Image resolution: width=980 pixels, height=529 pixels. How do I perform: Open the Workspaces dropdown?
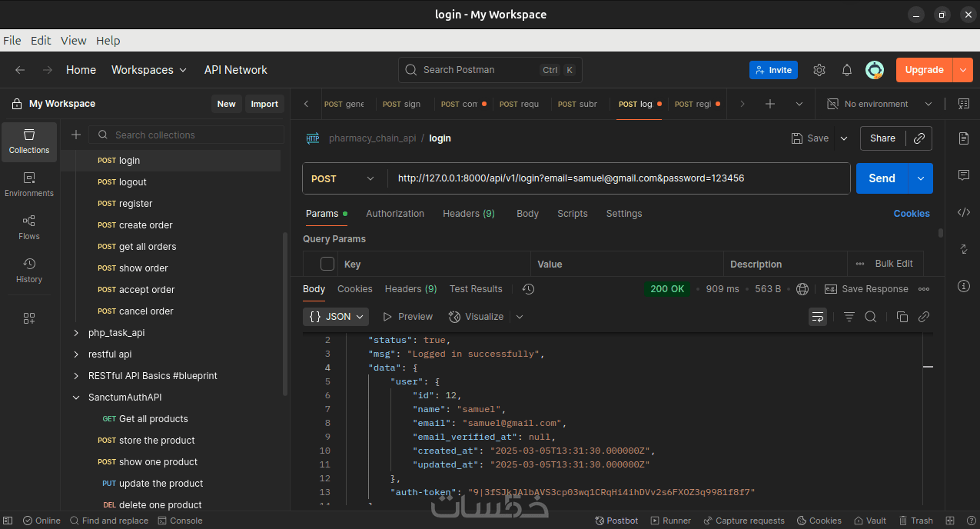tap(149, 70)
